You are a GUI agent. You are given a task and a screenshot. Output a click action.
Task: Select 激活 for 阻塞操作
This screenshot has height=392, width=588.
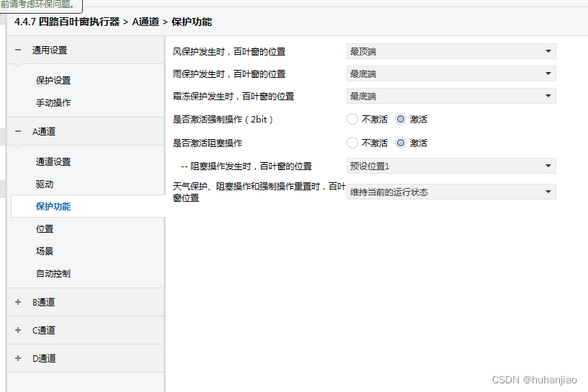(401, 143)
